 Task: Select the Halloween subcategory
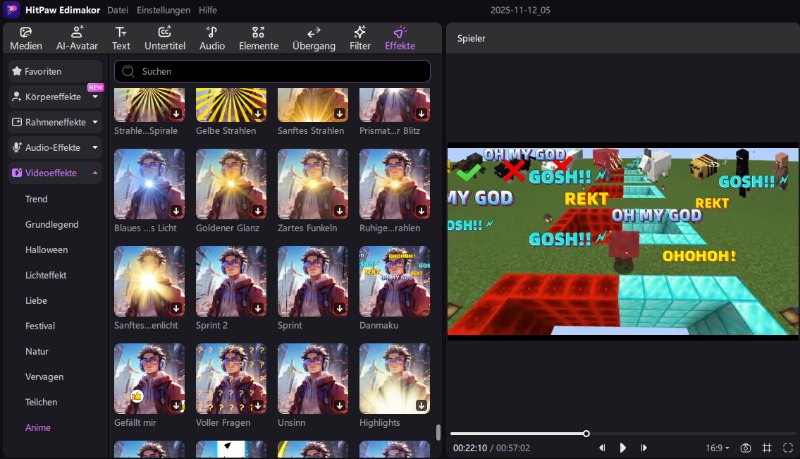[46, 250]
